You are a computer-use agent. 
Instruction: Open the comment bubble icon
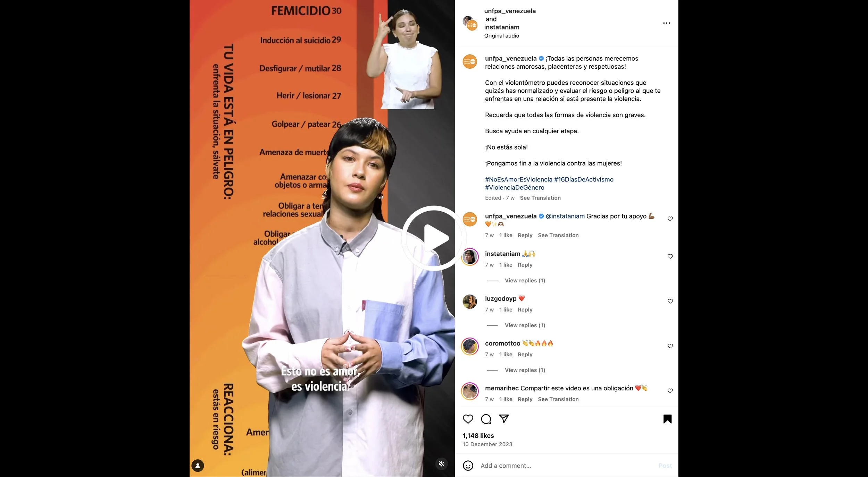pyautogui.click(x=486, y=419)
